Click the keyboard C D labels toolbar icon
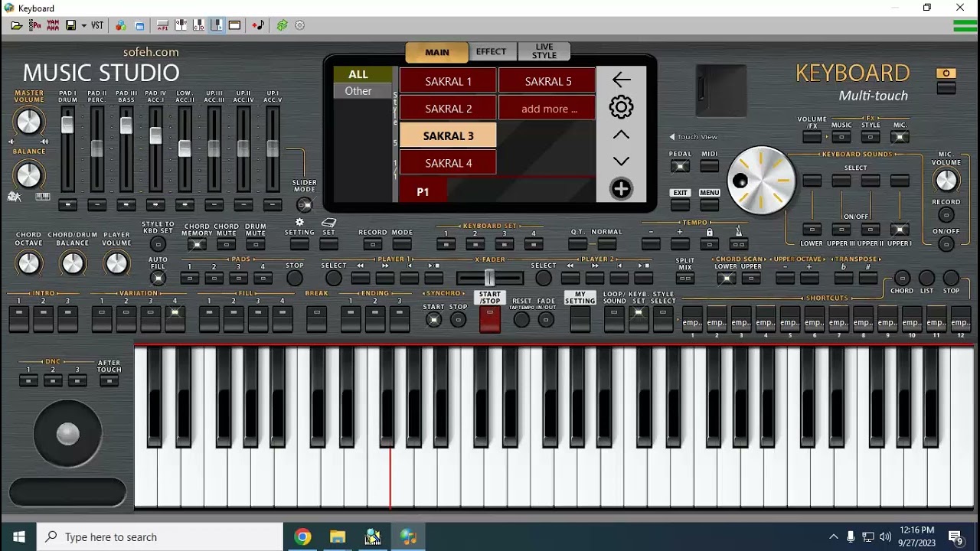 pos(199,25)
